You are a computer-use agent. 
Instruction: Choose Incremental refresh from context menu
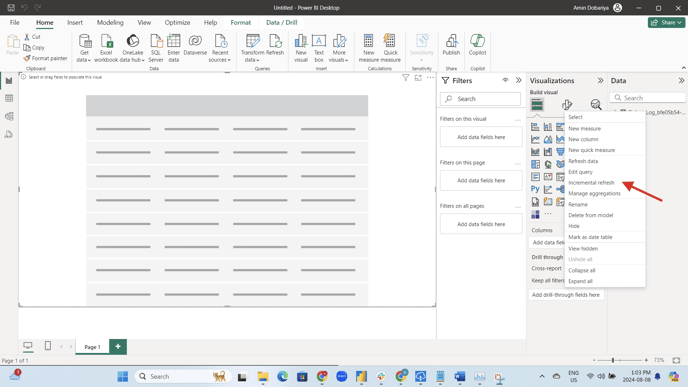coord(591,183)
